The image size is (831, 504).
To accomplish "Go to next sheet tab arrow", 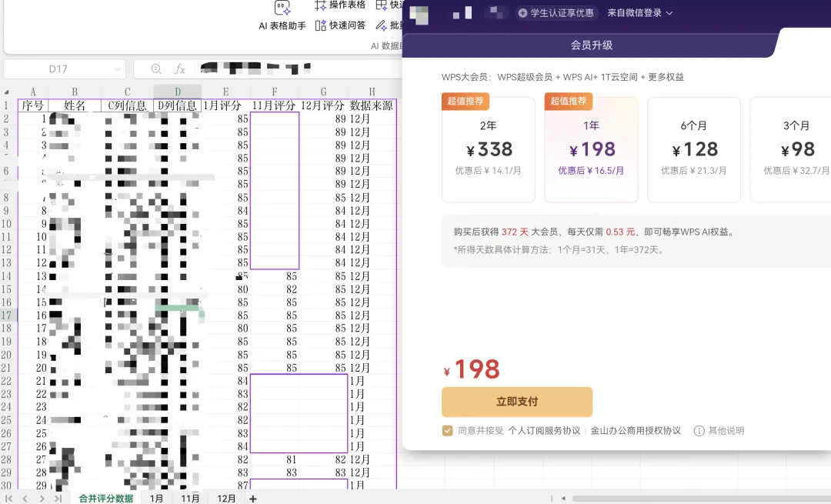I will point(42,499).
